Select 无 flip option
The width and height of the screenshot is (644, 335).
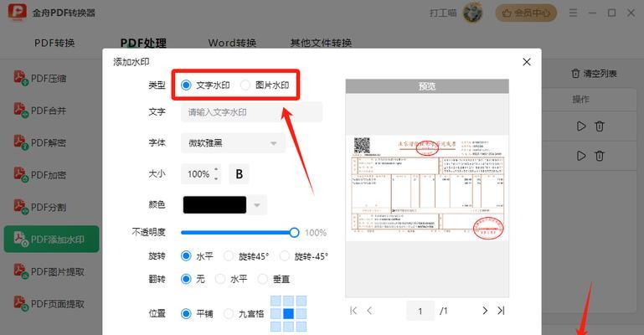tap(193, 279)
